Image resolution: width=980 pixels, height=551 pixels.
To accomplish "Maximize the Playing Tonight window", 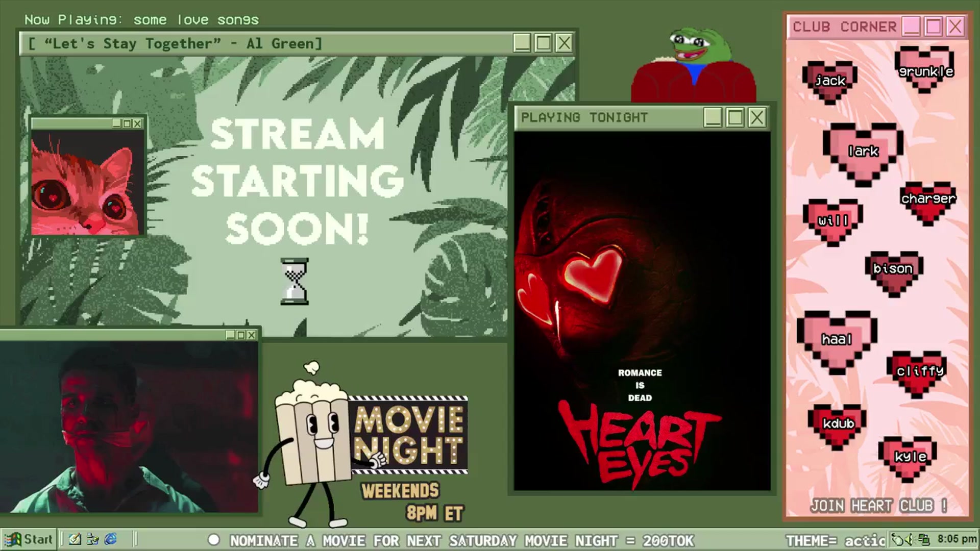I will [735, 117].
